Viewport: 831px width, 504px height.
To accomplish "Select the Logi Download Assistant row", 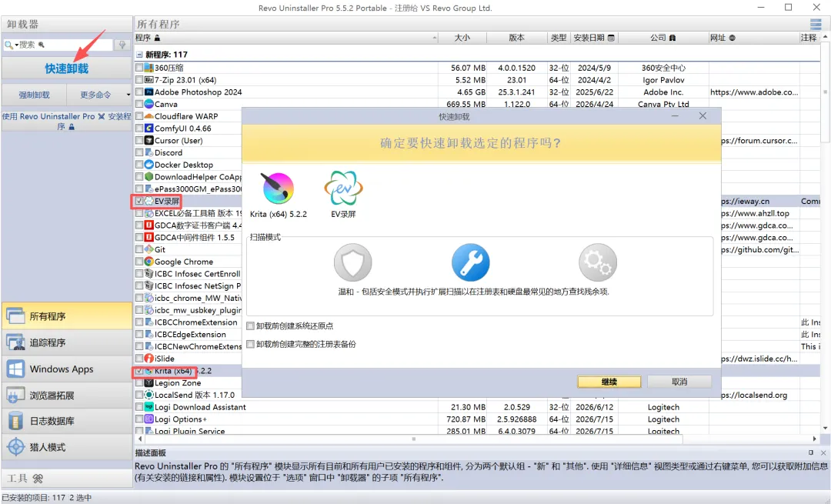I will coord(477,407).
